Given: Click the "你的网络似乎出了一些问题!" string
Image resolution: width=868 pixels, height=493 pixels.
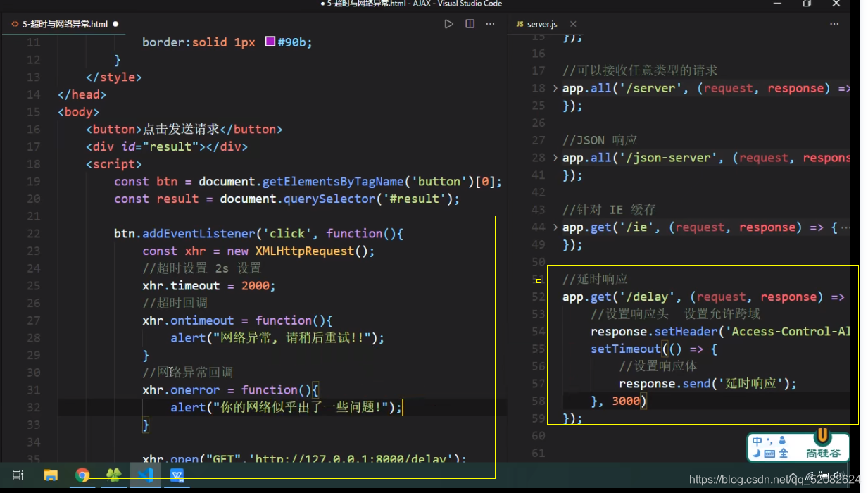Looking at the screenshot, I should tap(301, 407).
